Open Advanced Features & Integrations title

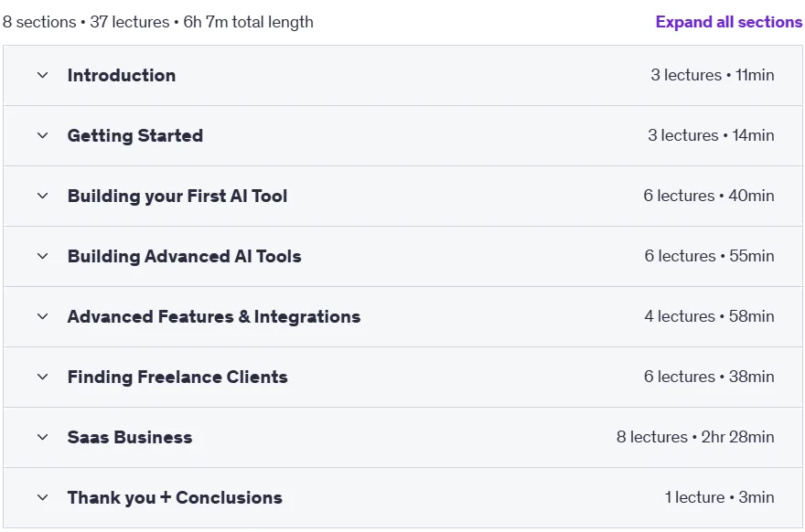214,316
